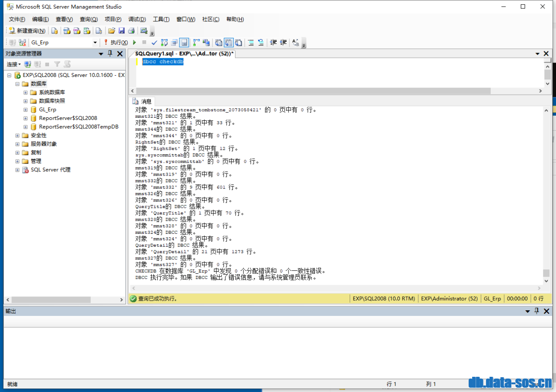This screenshot has width=556, height=392.
Task: Toggle the 'results to grid' display mode
Action: coord(229,42)
